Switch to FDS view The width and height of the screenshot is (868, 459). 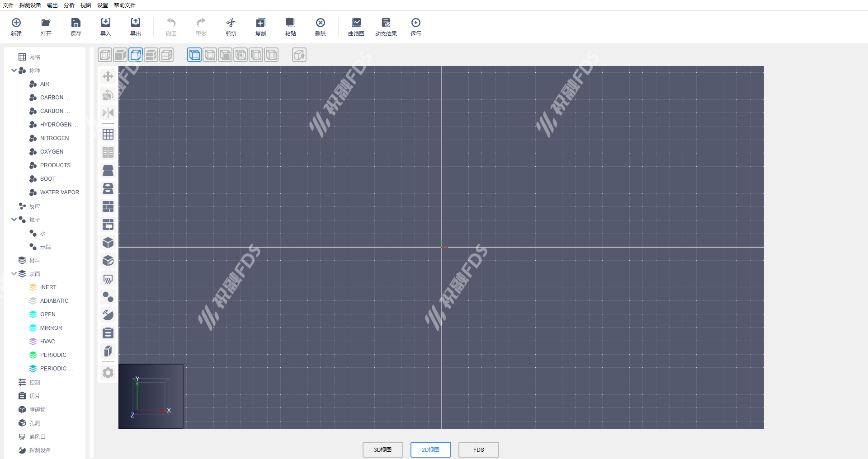[479, 450]
